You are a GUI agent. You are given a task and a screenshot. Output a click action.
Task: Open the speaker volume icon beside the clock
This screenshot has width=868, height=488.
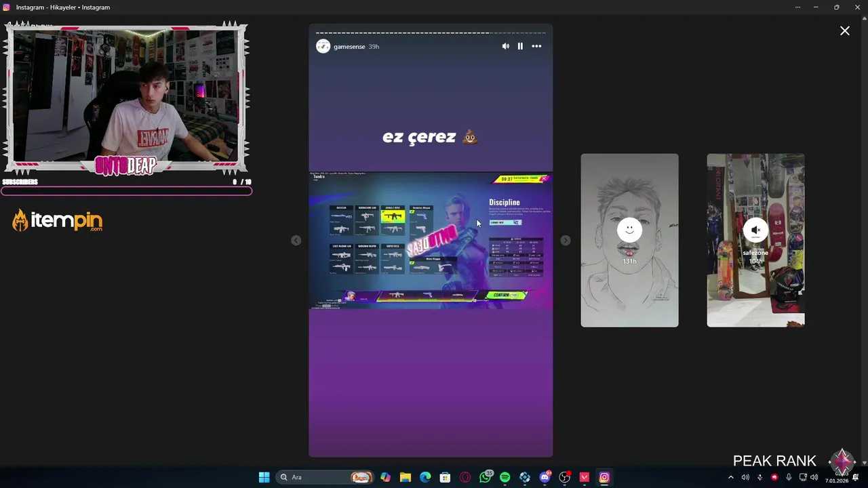[814, 477]
